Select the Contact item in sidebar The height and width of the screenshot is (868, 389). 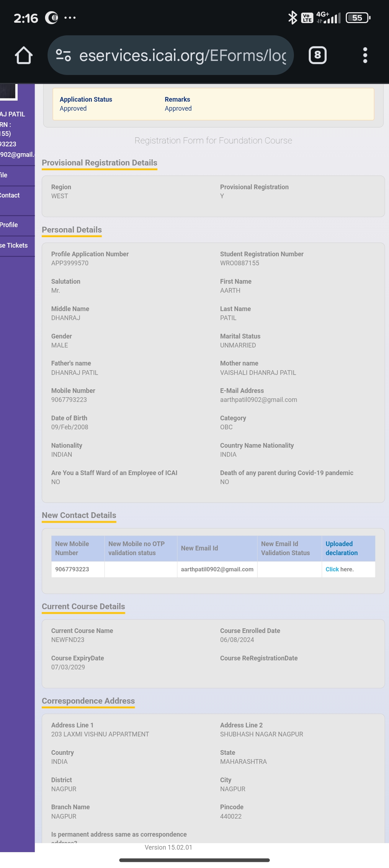coord(10,195)
